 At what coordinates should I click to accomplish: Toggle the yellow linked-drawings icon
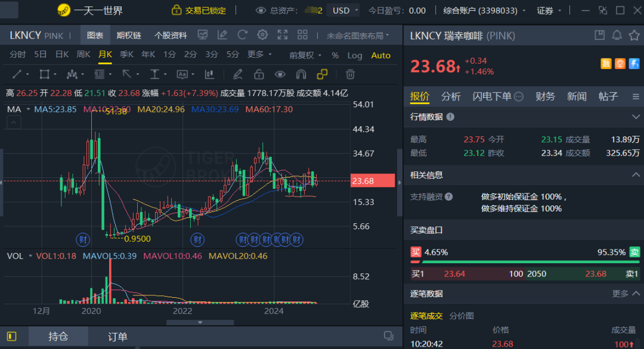coord(323,74)
